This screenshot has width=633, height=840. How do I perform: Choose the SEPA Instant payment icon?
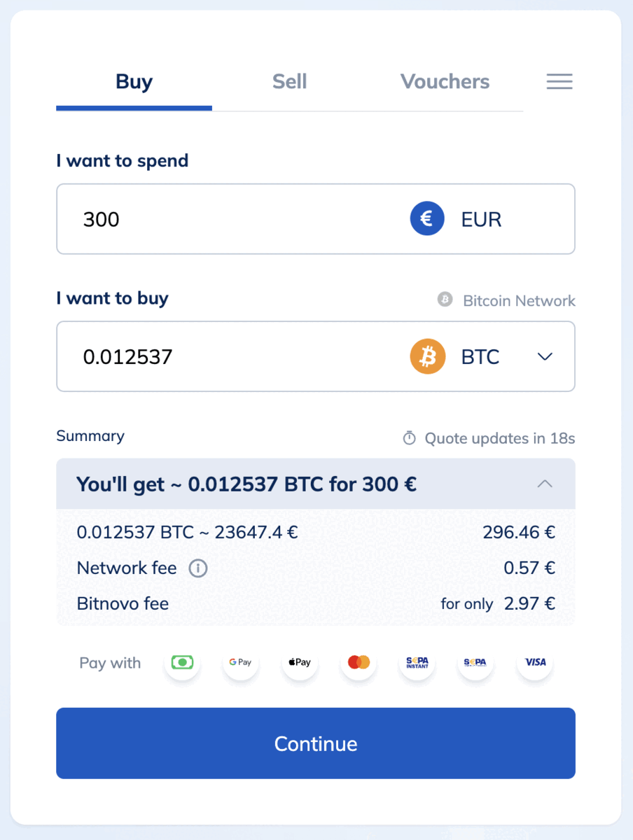pos(417,662)
